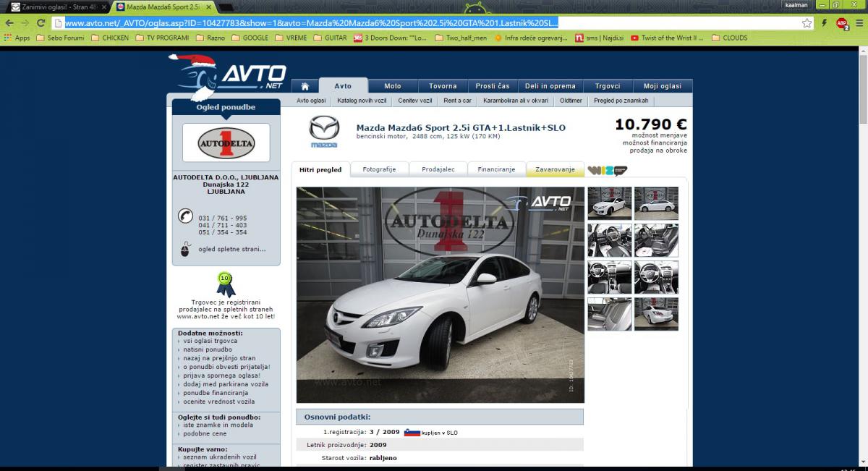Open the Deli in oprema navigation tab
This screenshot has width=868, height=471.
point(550,86)
